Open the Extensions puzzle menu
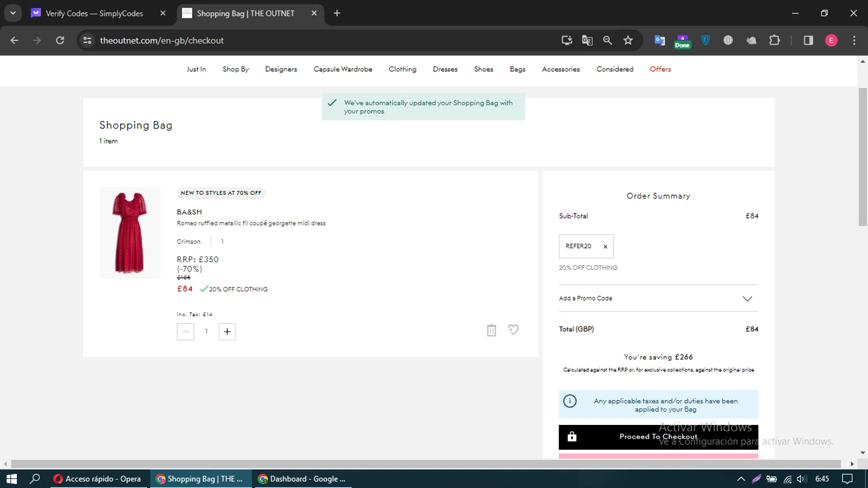Image resolution: width=868 pixels, height=488 pixels. (774, 41)
